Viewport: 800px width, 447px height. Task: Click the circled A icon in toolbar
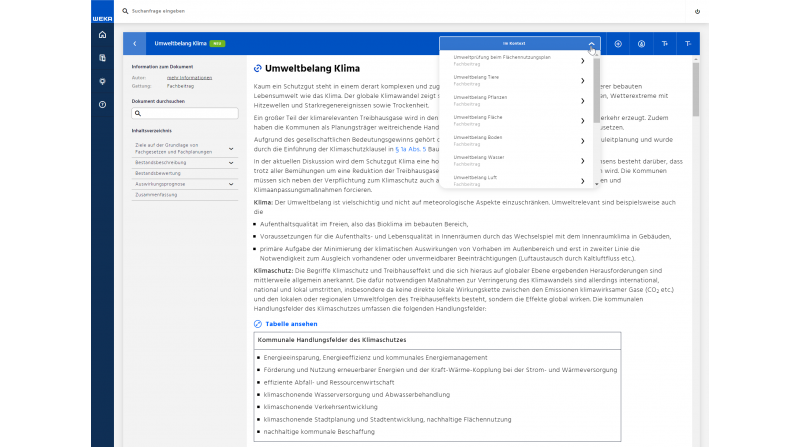[x=641, y=44]
